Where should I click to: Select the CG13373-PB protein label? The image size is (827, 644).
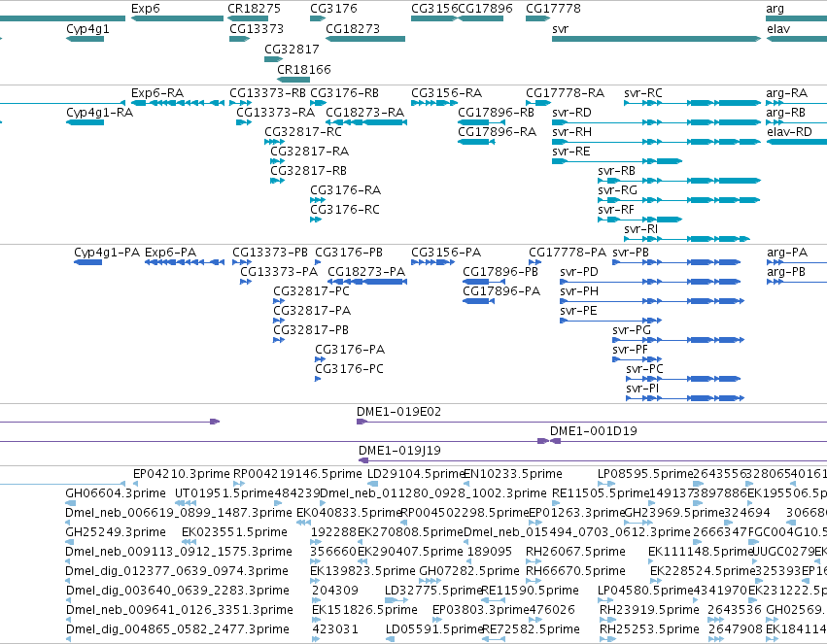coord(269,253)
